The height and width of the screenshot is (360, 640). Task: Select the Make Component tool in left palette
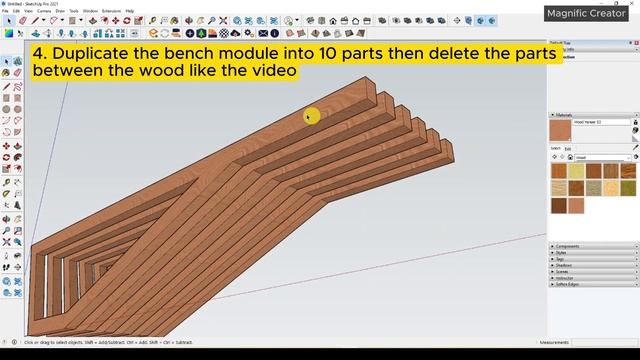pos(18,61)
